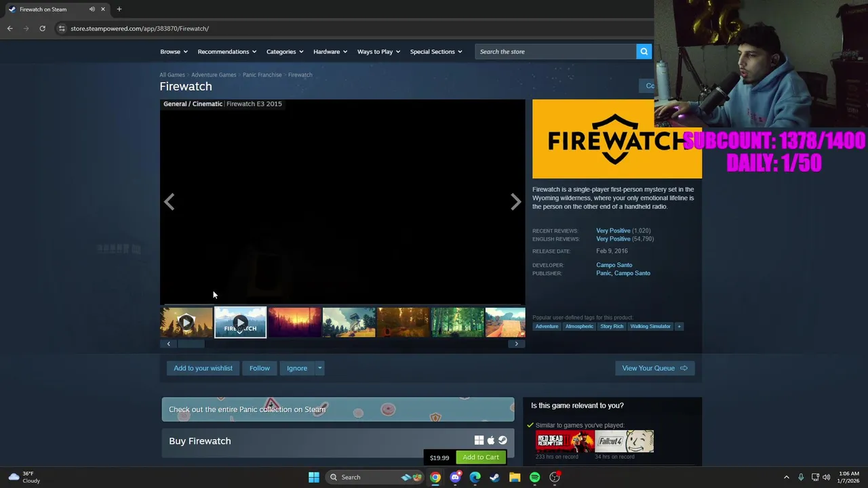Screen dimensions: 868x488
Task: Open the Panic Franchise breadcrumb link
Action: click(262, 75)
